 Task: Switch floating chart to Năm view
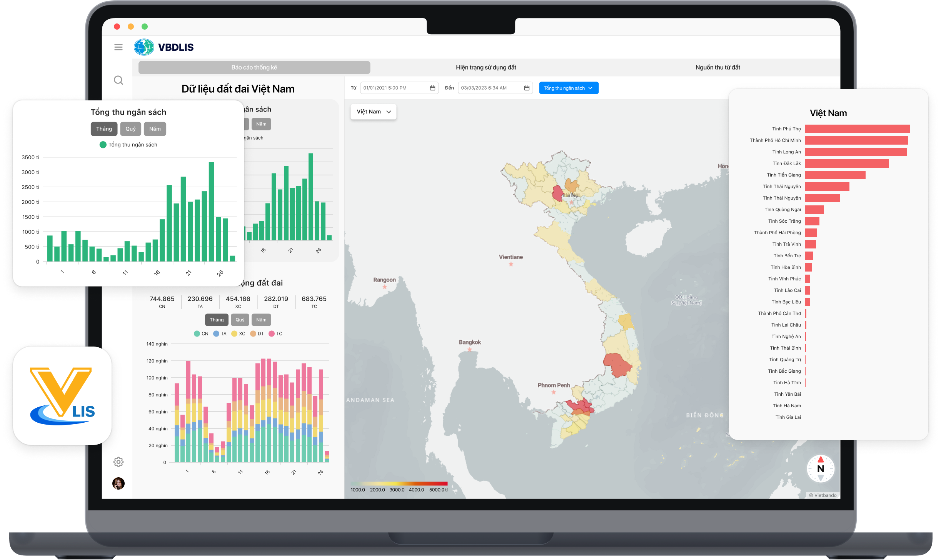click(x=155, y=129)
